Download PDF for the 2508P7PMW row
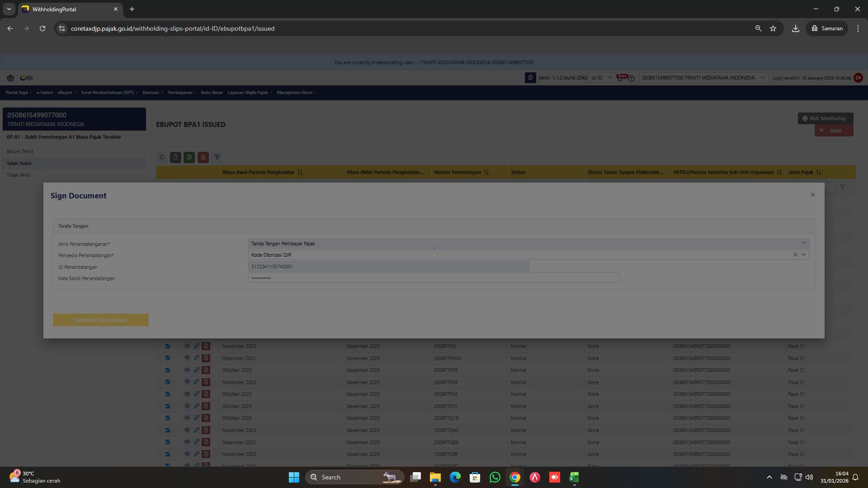Image resolution: width=868 pixels, height=488 pixels. click(206, 358)
